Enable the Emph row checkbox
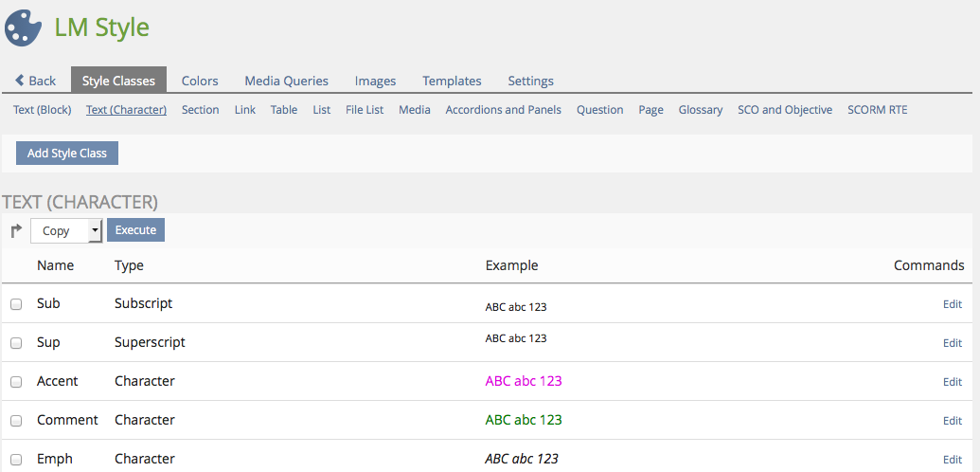 16,460
